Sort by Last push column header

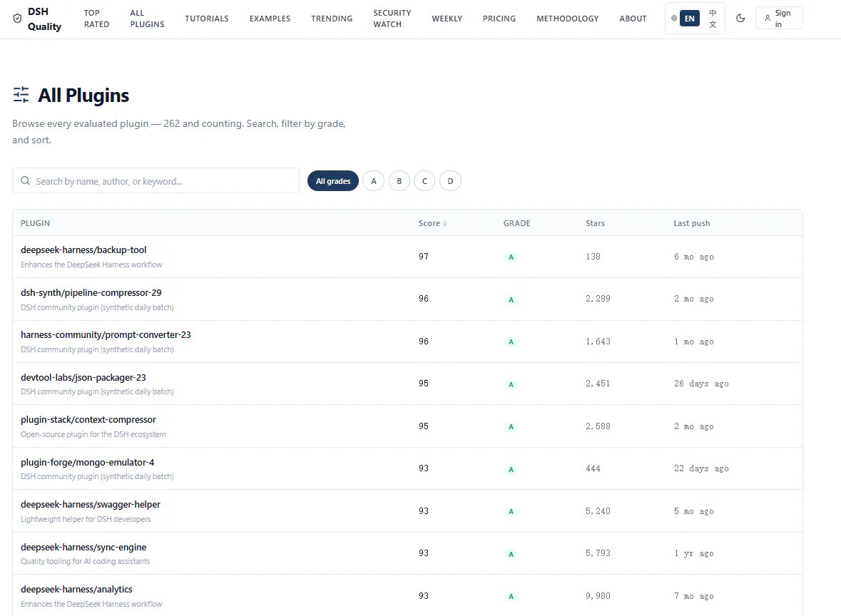click(x=692, y=223)
